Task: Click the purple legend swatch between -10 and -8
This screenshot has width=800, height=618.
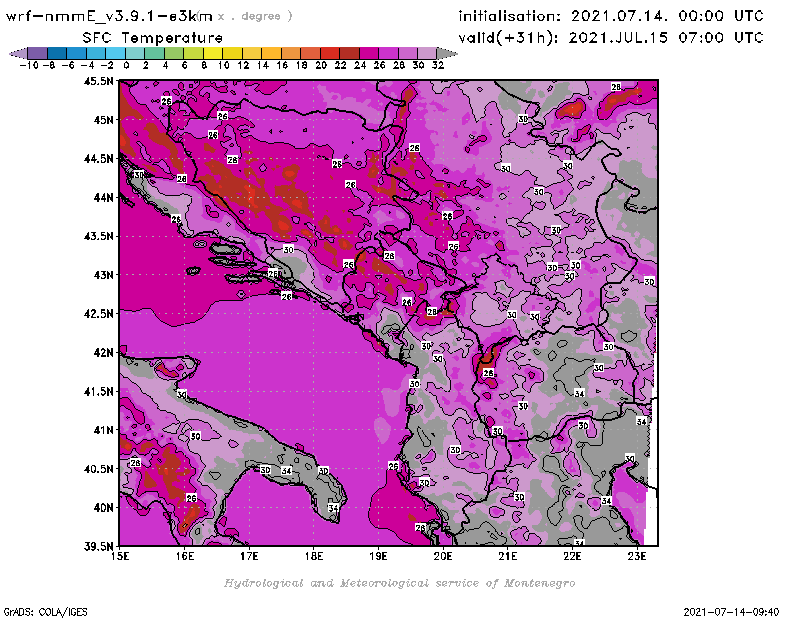Action: click(38, 53)
